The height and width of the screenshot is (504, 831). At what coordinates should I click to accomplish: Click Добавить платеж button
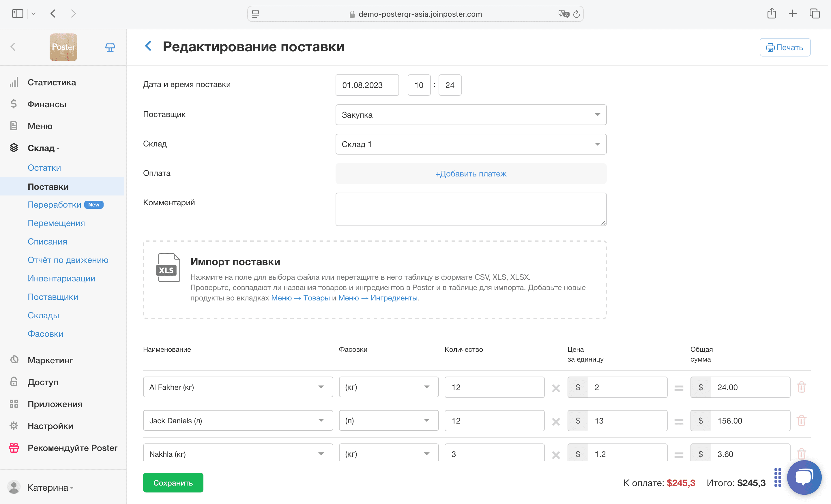pos(471,174)
